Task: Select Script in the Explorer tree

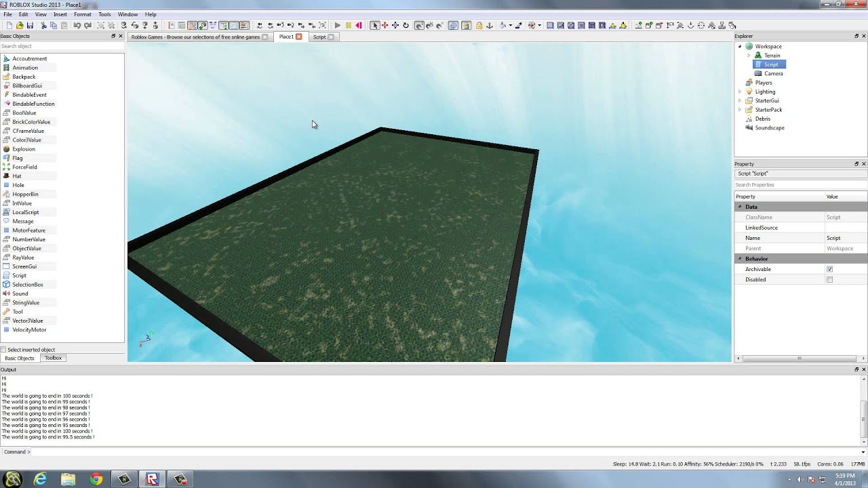Action: pyautogui.click(x=771, y=64)
